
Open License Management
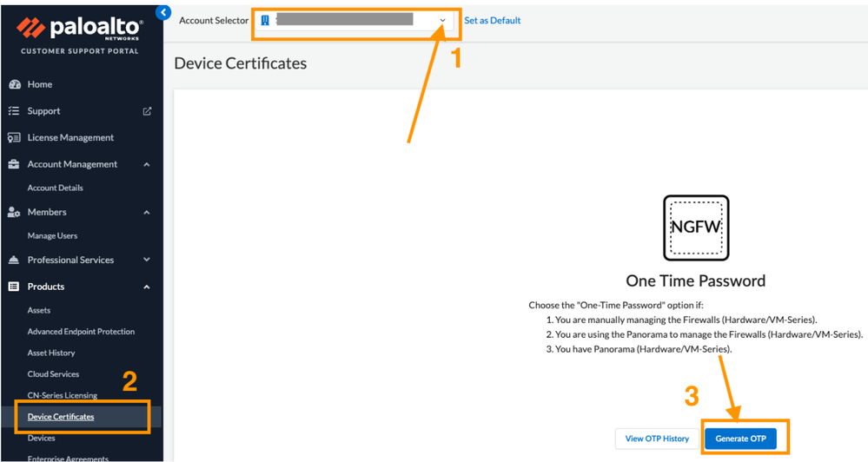click(70, 138)
